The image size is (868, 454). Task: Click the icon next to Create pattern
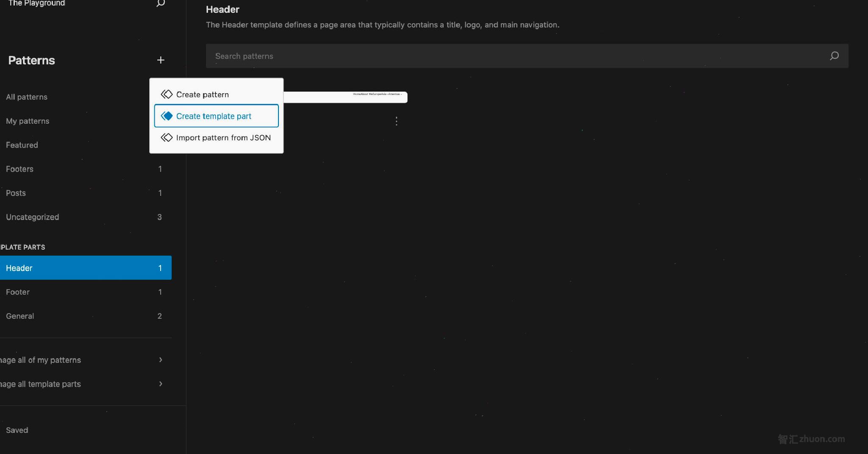pyautogui.click(x=167, y=94)
